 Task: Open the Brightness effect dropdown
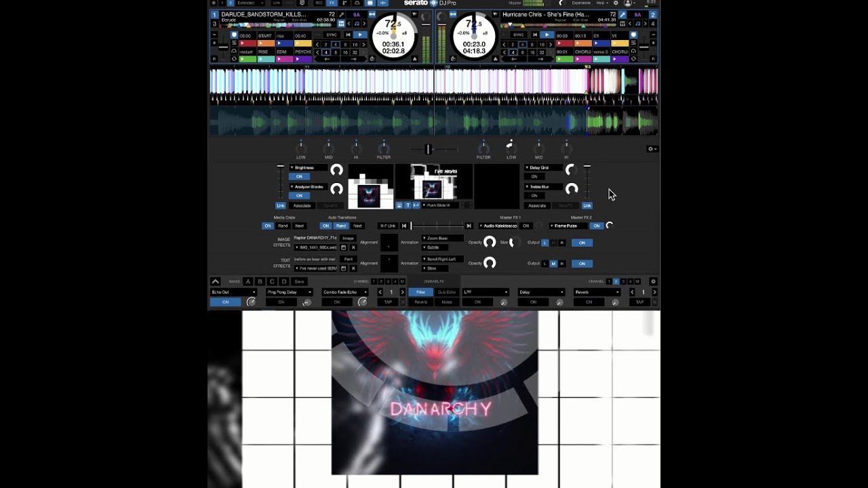[x=308, y=167]
